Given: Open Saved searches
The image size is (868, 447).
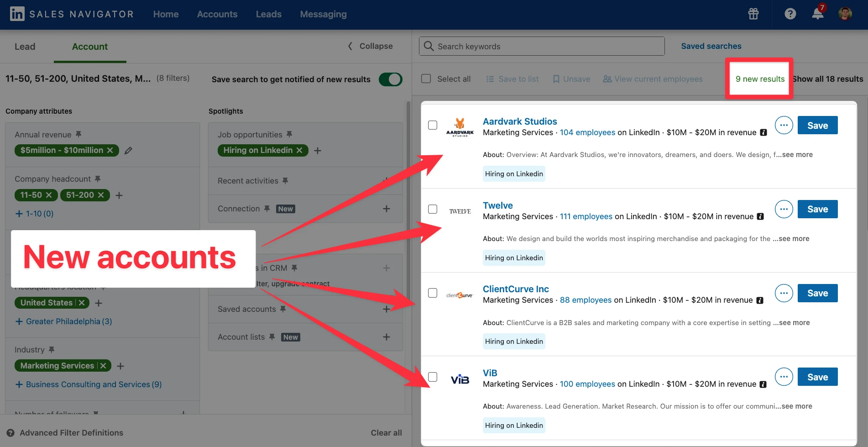Looking at the screenshot, I should pyautogui.click(x=711, y=46).
